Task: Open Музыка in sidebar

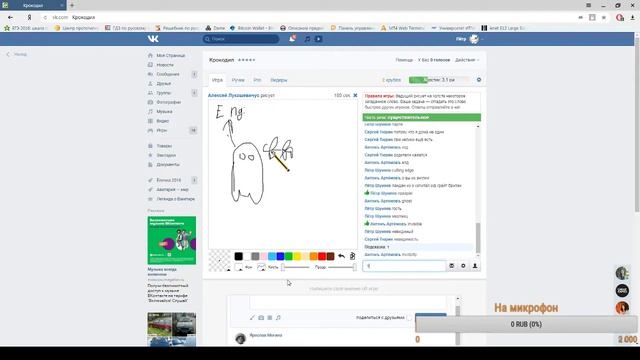Action: pyautogui.click(x=164, y=111)
